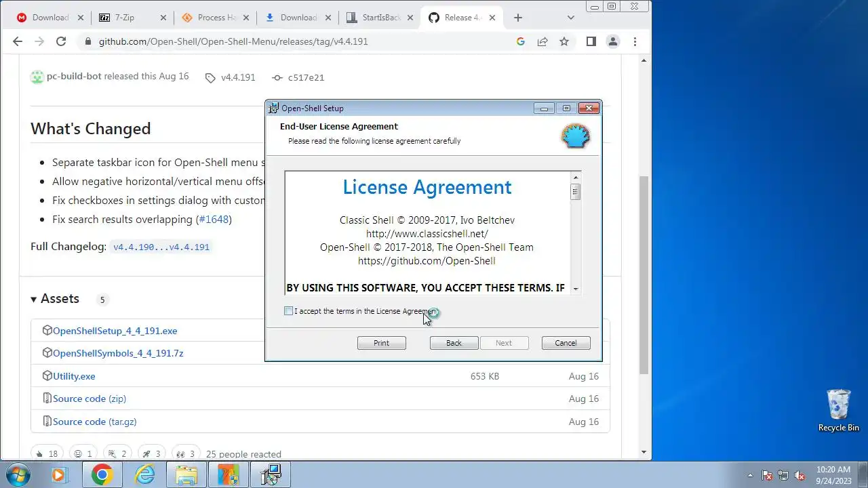Screen dimensions: 868x488
Task: Download OpenShellSymbols_4_4_191.7z
Action: click(x=118, y=353)
